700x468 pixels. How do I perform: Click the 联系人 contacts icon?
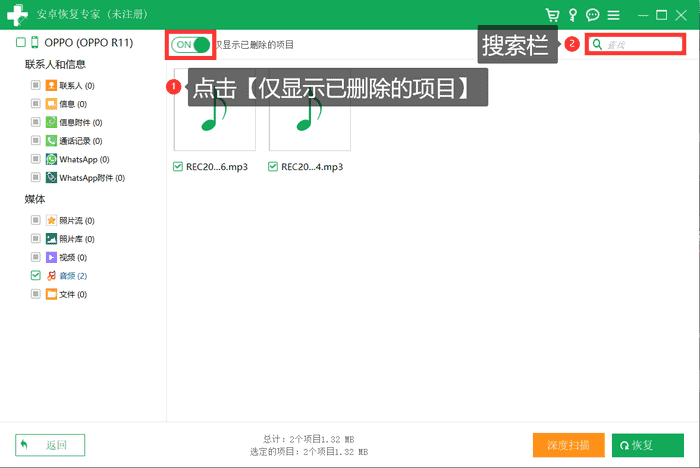point(51,86)
